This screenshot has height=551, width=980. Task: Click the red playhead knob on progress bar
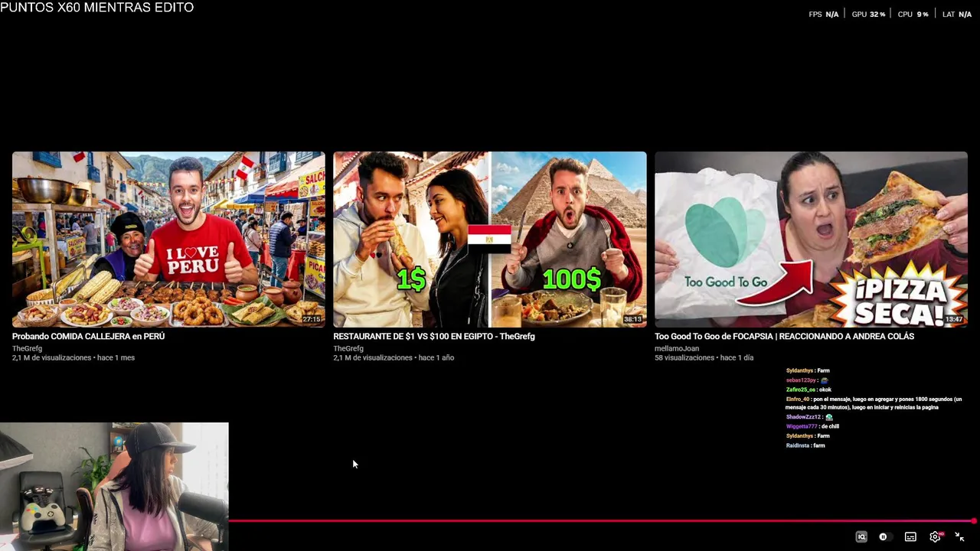(x=973, y=521)
